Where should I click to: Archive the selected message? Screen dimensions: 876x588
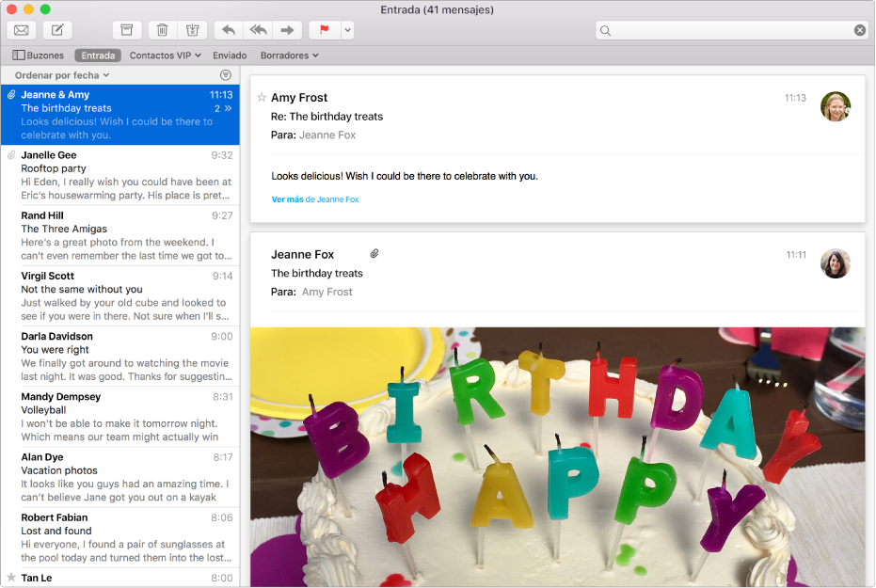[127, 29]
